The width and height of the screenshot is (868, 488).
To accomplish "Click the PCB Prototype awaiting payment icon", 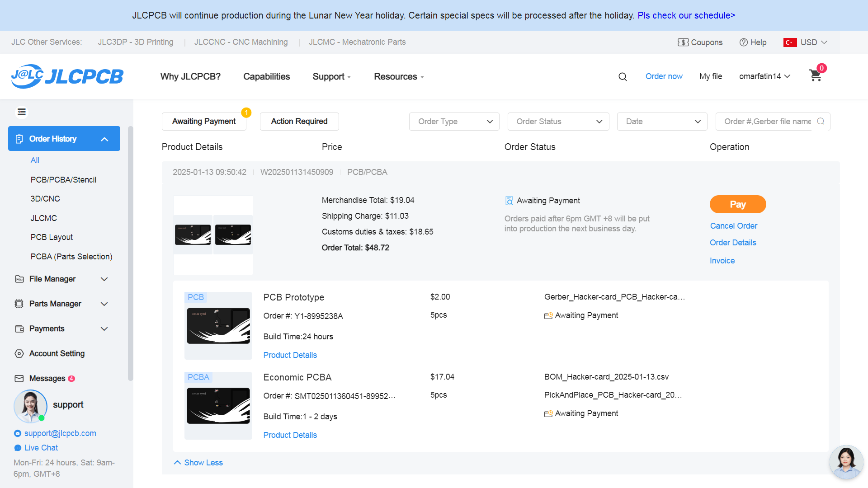I will pyautogui.click(x=548, y=316).
